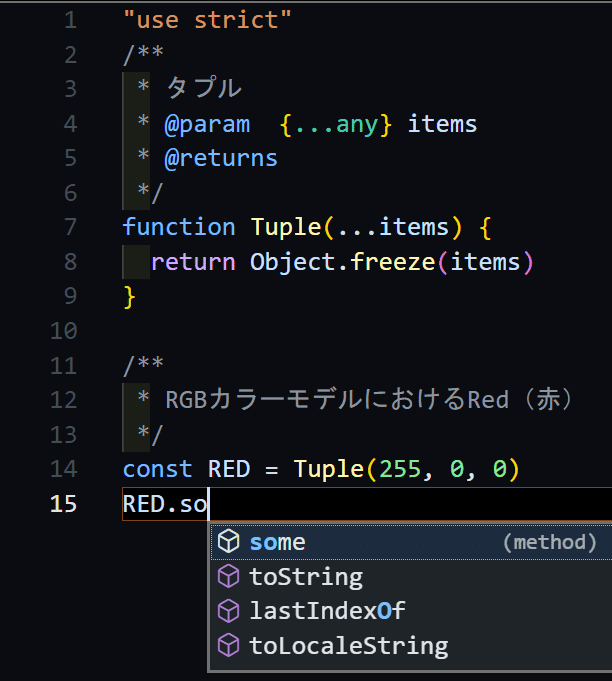Click the RED constant declaration name
The width and height of the screenshot is (612, 681).
click(x=228, y=469)
